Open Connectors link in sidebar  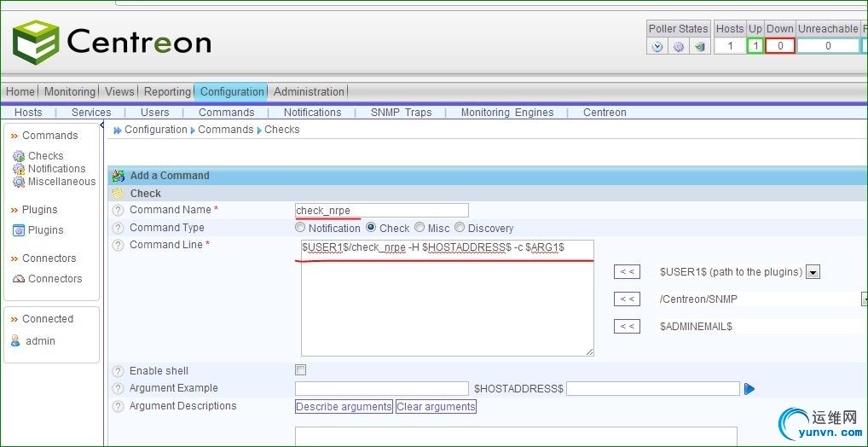click(55, 279)
